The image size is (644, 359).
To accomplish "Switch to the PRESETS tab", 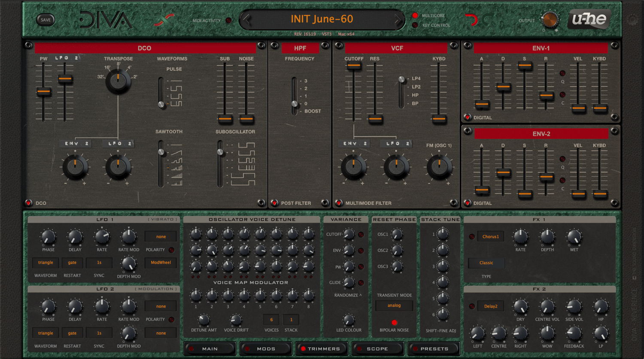I will (x=434, y=349).
